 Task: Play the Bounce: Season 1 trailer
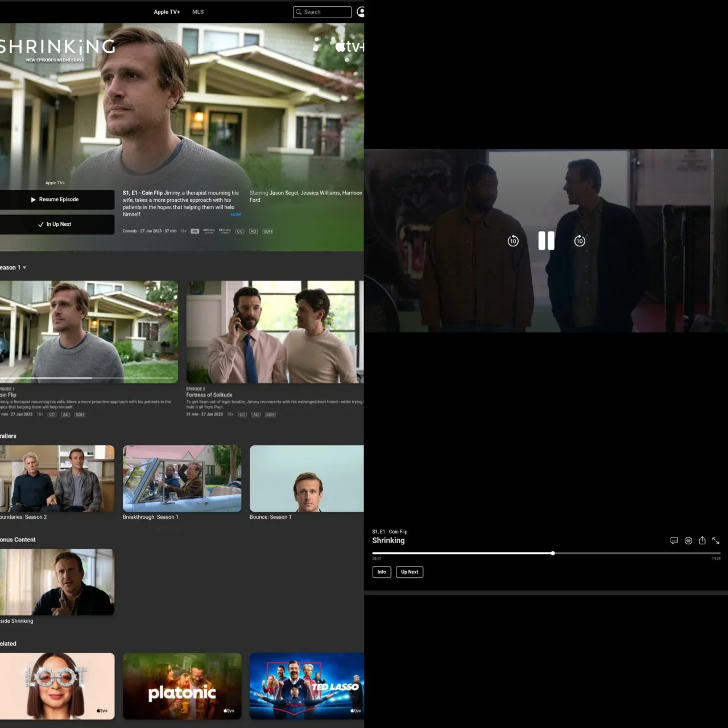(x=307, y=478)
